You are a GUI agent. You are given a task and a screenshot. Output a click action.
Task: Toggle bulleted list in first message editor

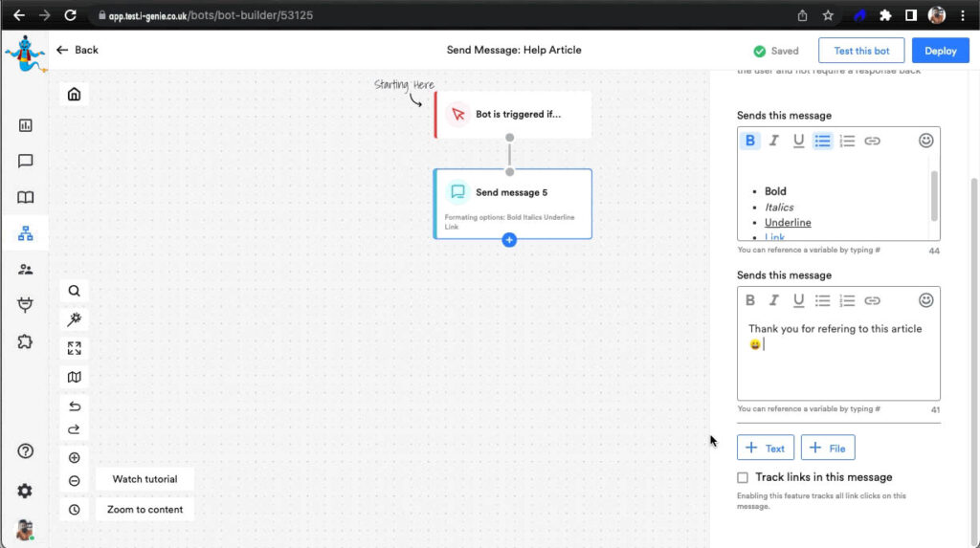pos(822,141)
